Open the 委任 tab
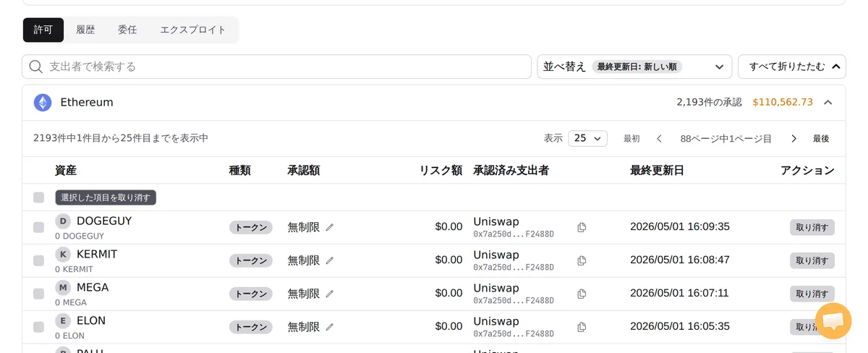 [127, 30]
